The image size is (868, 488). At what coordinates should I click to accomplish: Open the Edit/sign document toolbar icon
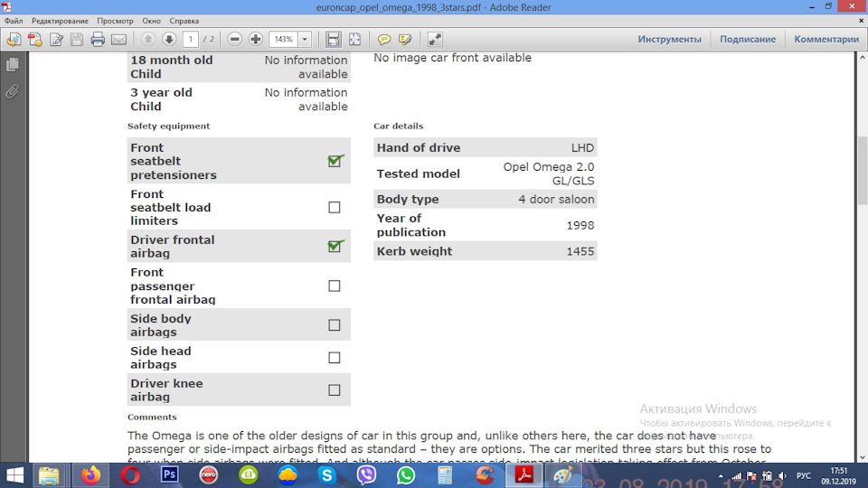coord(56,39)
